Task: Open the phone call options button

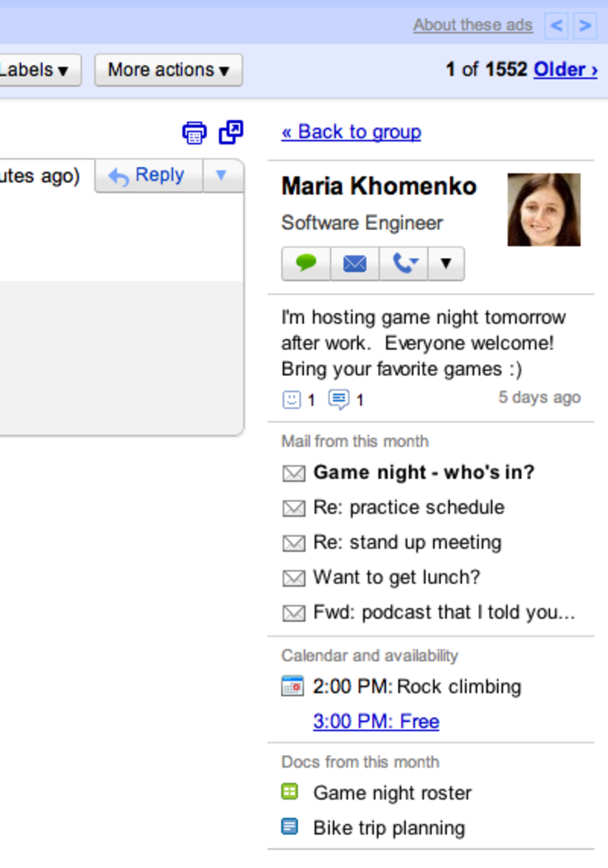Action: click(404, 264)
